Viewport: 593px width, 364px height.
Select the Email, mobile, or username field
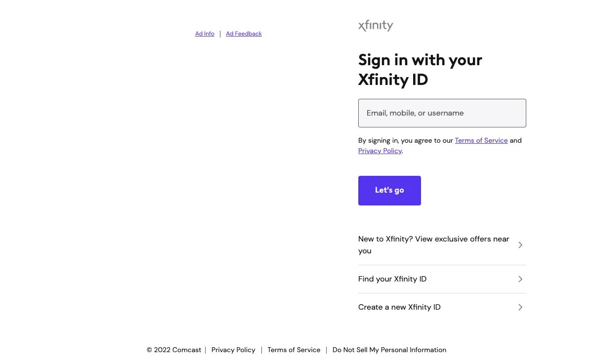click(442, 113)
